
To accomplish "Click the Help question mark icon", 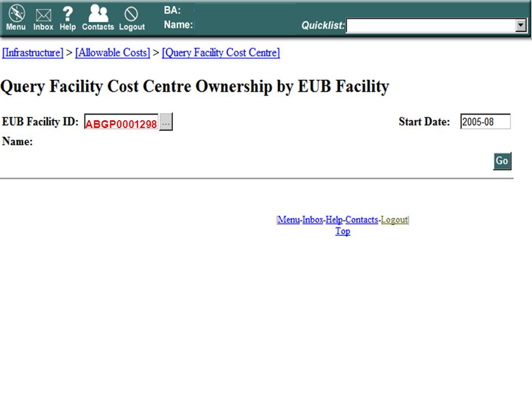I will tap(68, 18).
